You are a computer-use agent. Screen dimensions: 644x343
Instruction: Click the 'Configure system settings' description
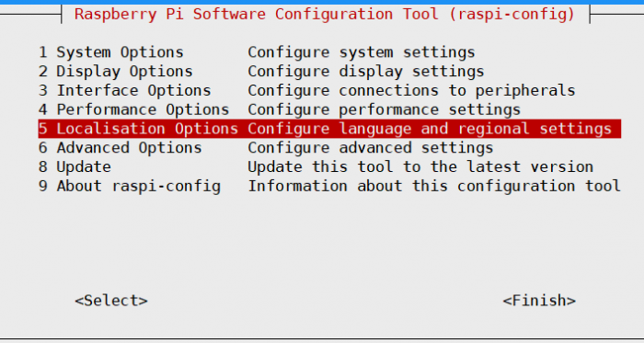click(x=362, y=52)
